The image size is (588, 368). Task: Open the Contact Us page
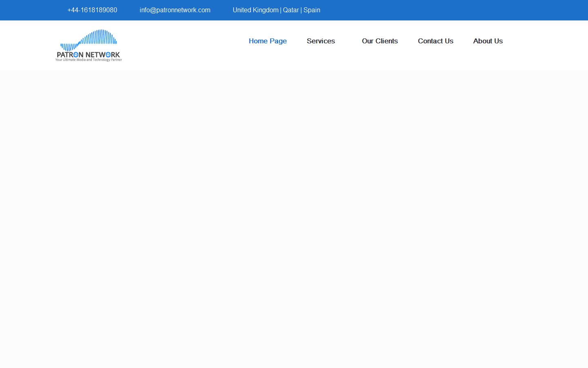[435, 41]
